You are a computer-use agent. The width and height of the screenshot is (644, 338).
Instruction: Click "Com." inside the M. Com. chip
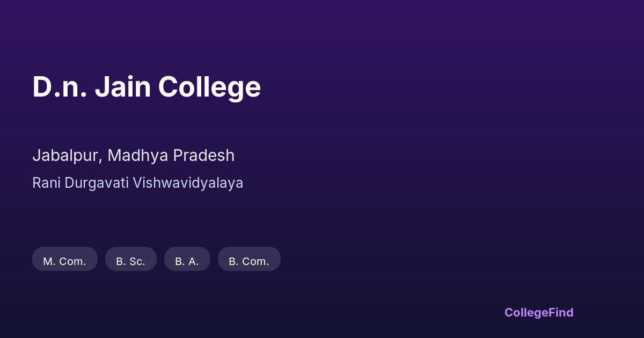point(72,261)
